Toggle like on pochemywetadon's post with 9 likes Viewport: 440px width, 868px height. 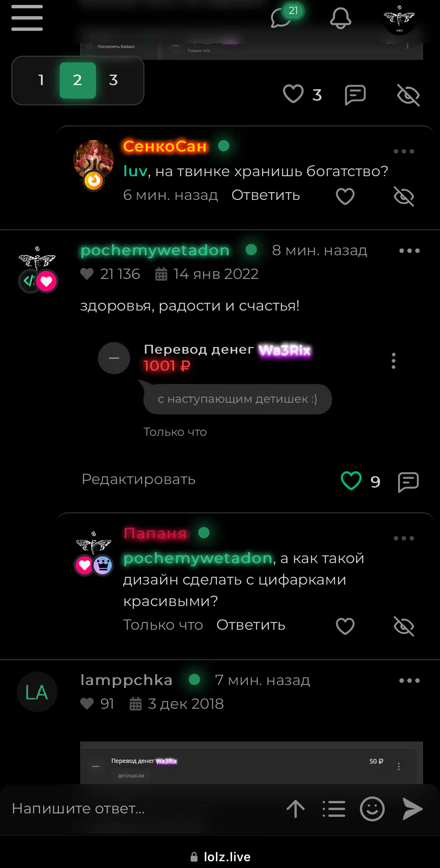tap(351, 481)
